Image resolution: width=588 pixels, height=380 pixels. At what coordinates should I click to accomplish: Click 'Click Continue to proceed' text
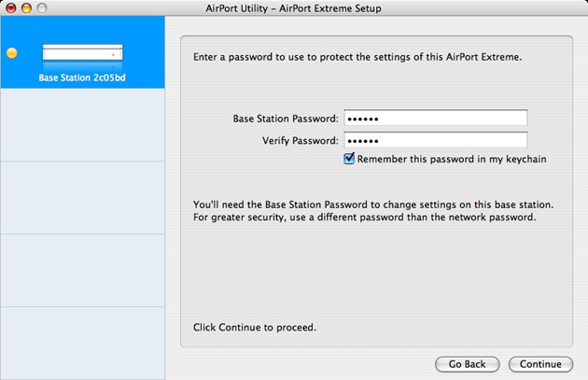click(x=254, y=328)
